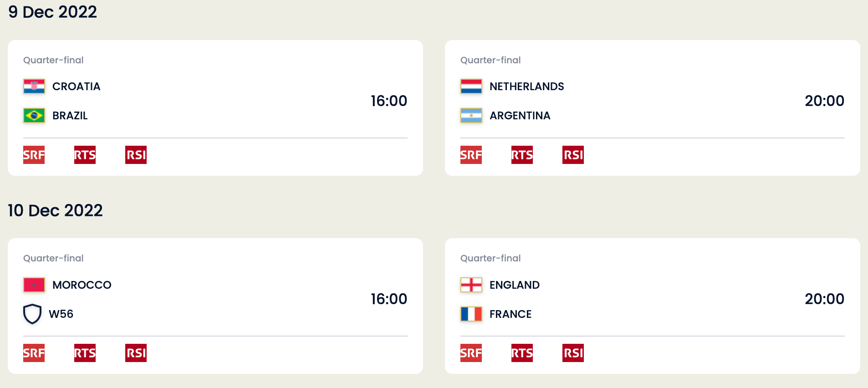Click the CROATIA team name
This screenshot has height=388, width=868.
click(77, 87)
